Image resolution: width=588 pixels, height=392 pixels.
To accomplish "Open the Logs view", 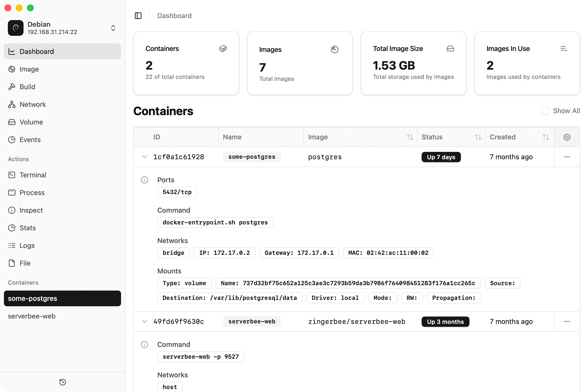I will pos(27,245).
